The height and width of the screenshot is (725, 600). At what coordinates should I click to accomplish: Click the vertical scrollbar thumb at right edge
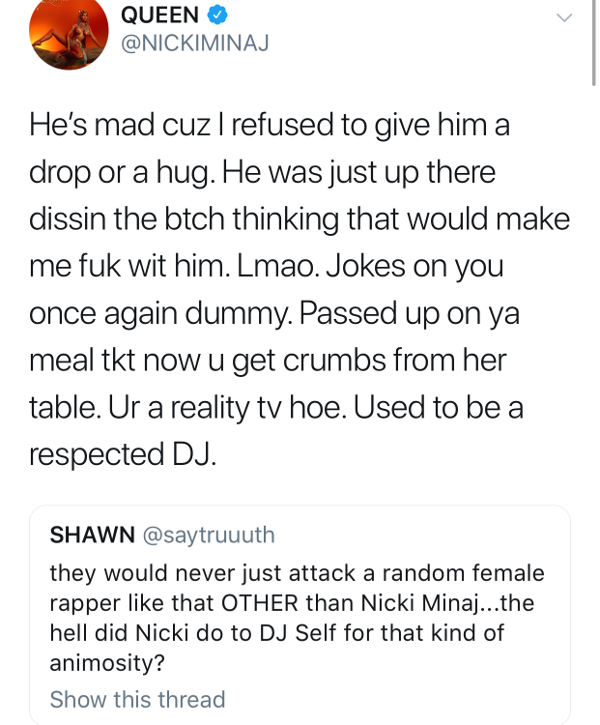pos(594,43)
